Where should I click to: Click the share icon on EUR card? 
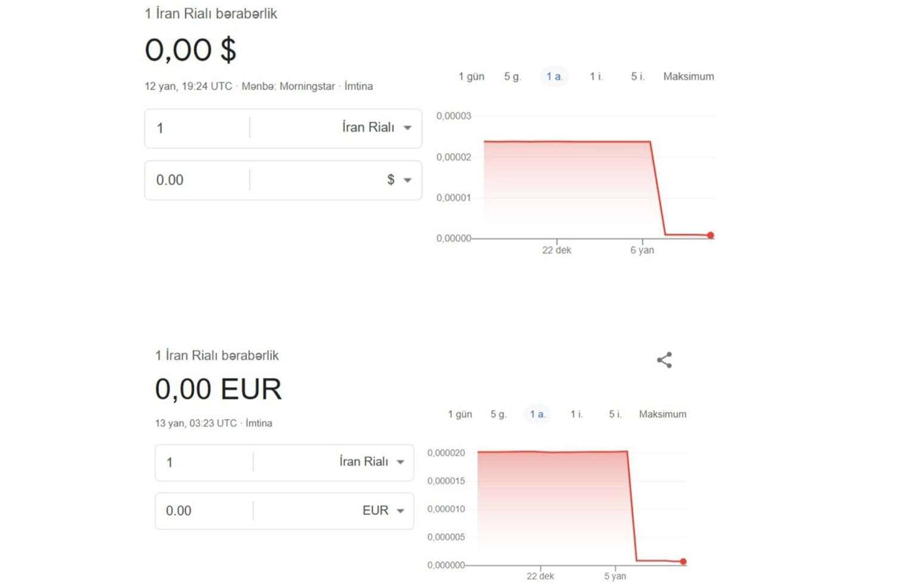tap(664, 360)
